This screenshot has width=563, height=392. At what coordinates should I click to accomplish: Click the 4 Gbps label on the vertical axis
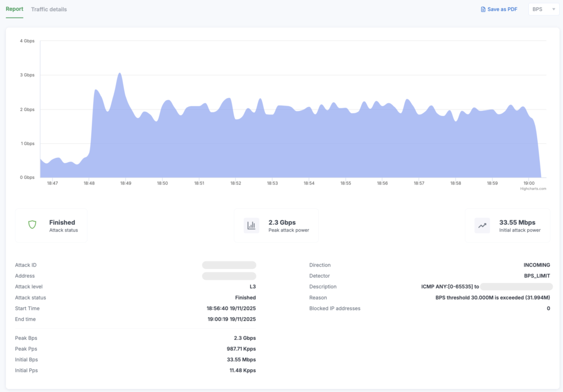27,41
